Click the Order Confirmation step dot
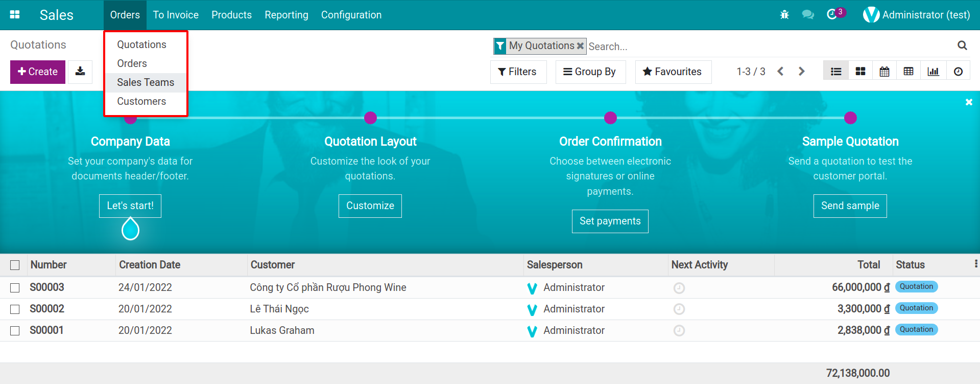The width and height of the screenshot is (980, 384). [610, 118]
